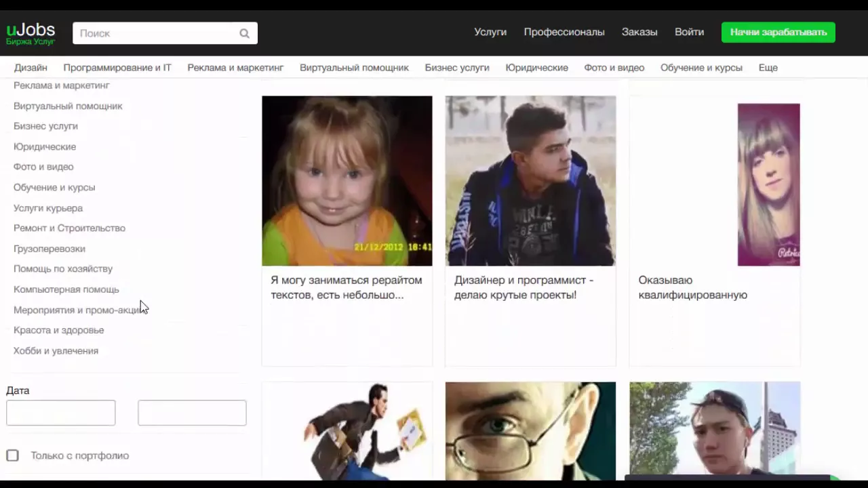Select Виртуальный помощник in the top category bar
The height and width of the screenshot is (488, 868).
354,68
